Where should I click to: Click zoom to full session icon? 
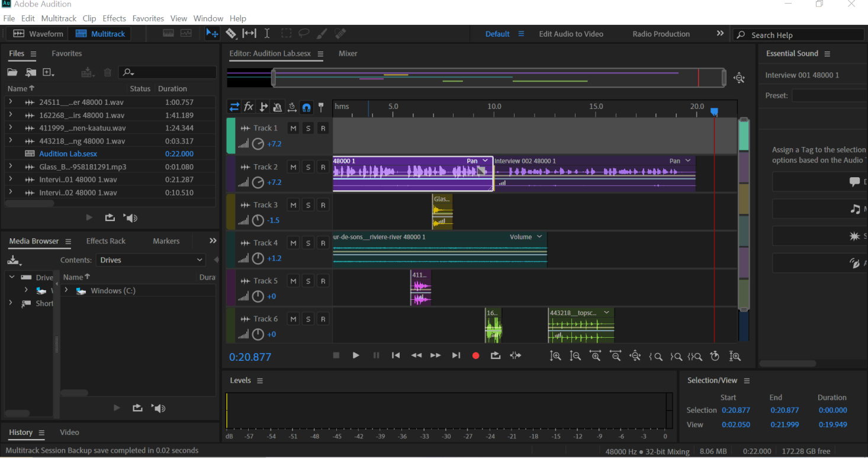click(x=739, y=78)
